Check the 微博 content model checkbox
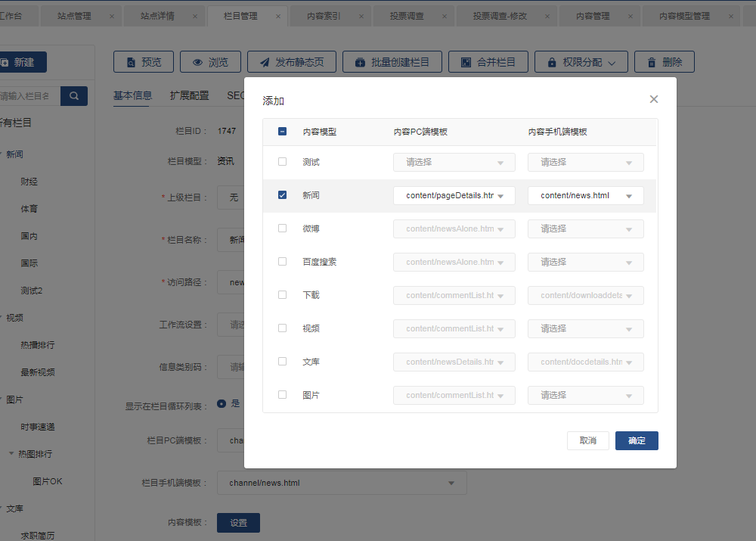 pos(283,229)
